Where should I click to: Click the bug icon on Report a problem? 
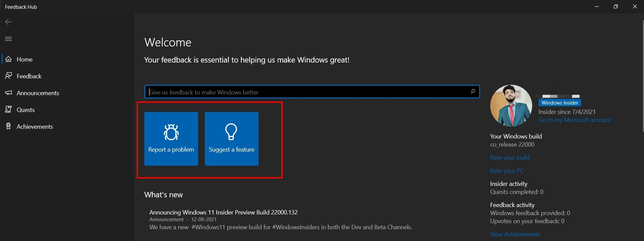pos(171,132)
